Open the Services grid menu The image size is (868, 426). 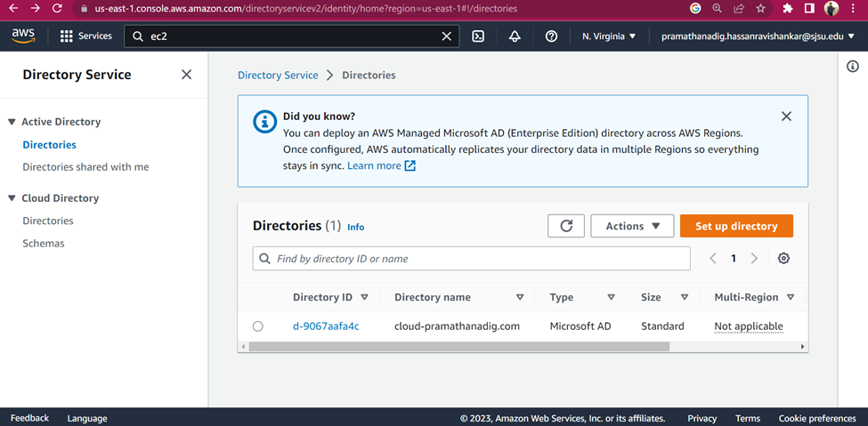click(85, 36)
